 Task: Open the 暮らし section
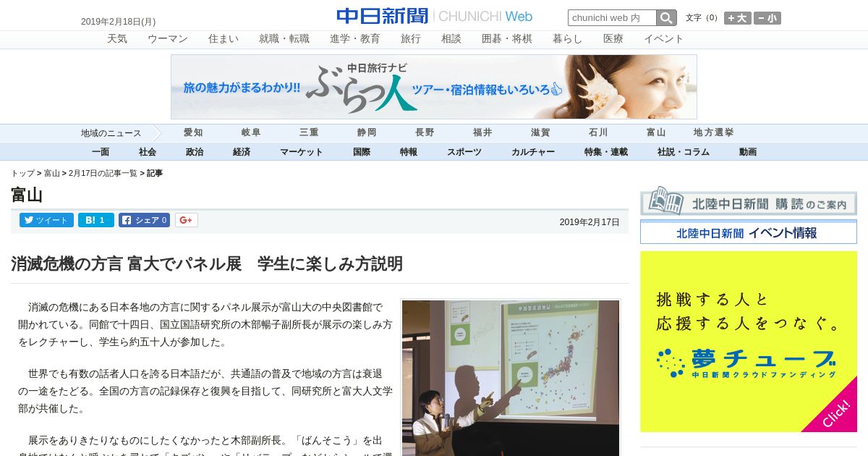coord(568,39)
